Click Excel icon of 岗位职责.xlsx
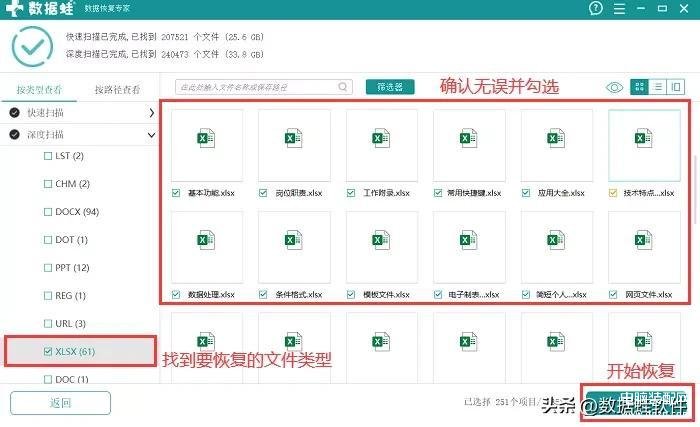The width and height of the screenshot is (700, 427). click(x=293, y=138)
